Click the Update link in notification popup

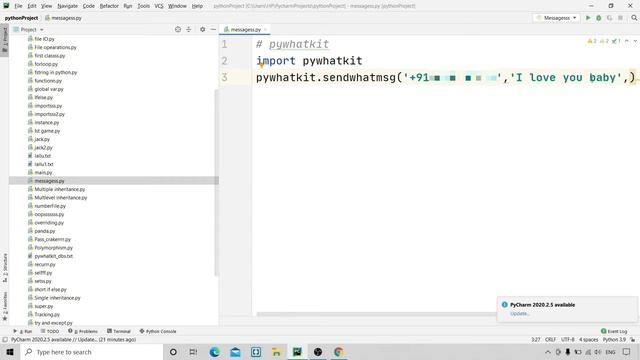(520, 313)
